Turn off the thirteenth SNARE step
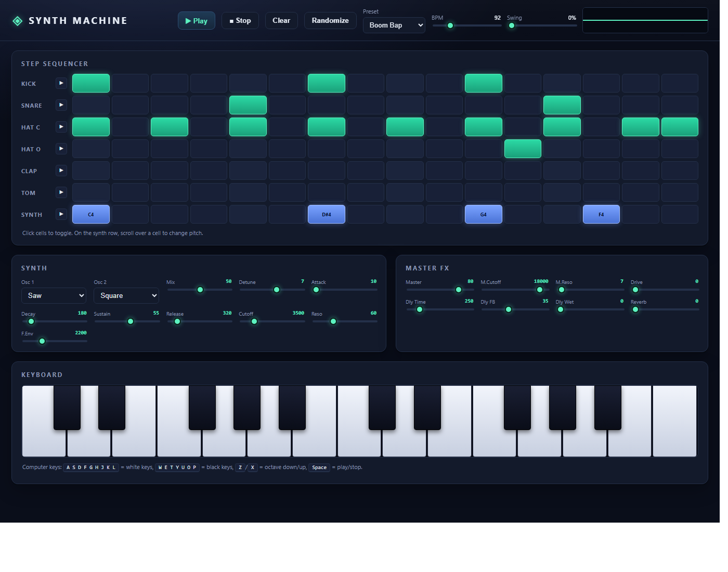728x572 pixels. (x=562, y=105)
